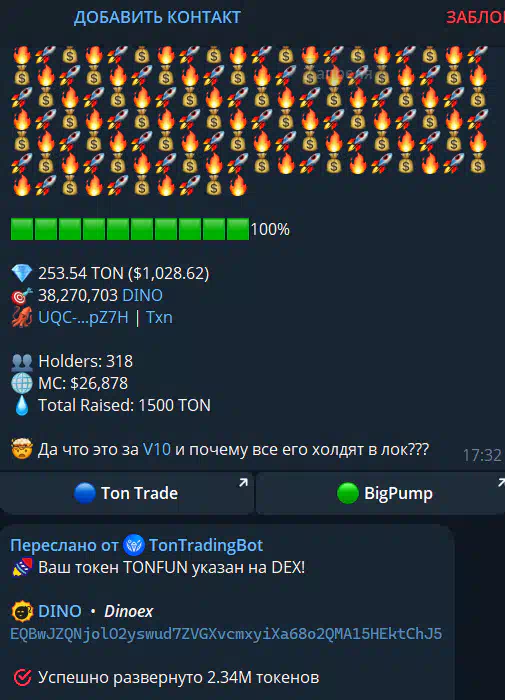The image size is (505, 700).
Task: Copy the EQBwJZQN contract address
Action: (x=226, y=633)
